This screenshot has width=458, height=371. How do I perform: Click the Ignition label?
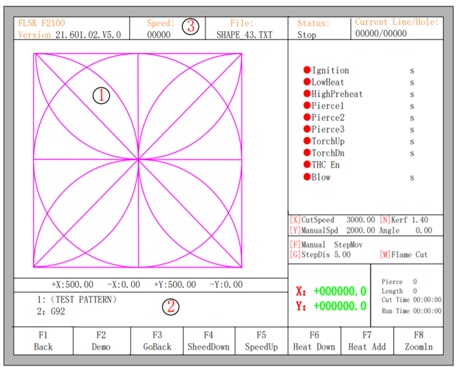[330, 70]
